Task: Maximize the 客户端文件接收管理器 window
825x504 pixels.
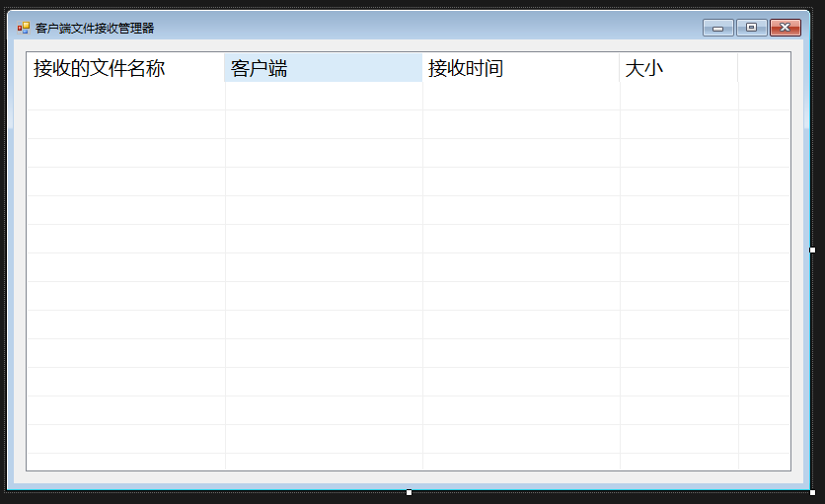Action: point(751,28)
